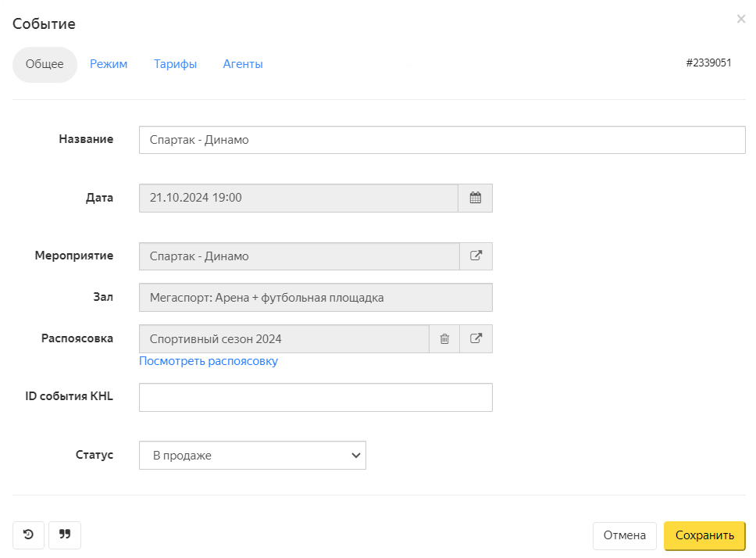This screenshot has width=756, height=558.
Task: Click the quotation marks icon button
Action: (65, 535)
